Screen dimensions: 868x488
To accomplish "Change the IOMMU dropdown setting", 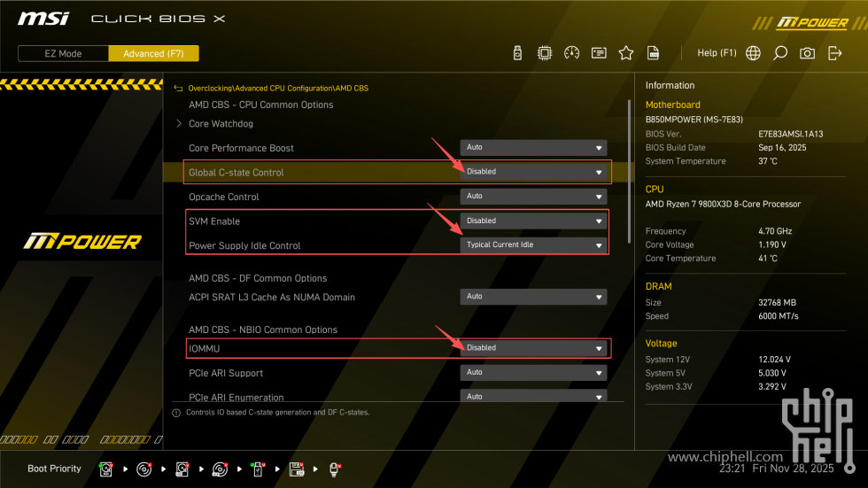I will click(534, 348).
